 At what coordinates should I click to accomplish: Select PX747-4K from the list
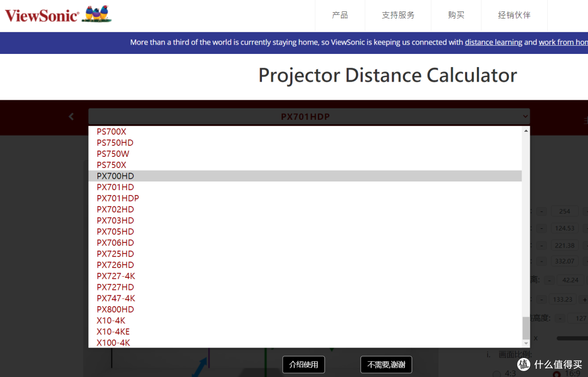pos(305,298)
